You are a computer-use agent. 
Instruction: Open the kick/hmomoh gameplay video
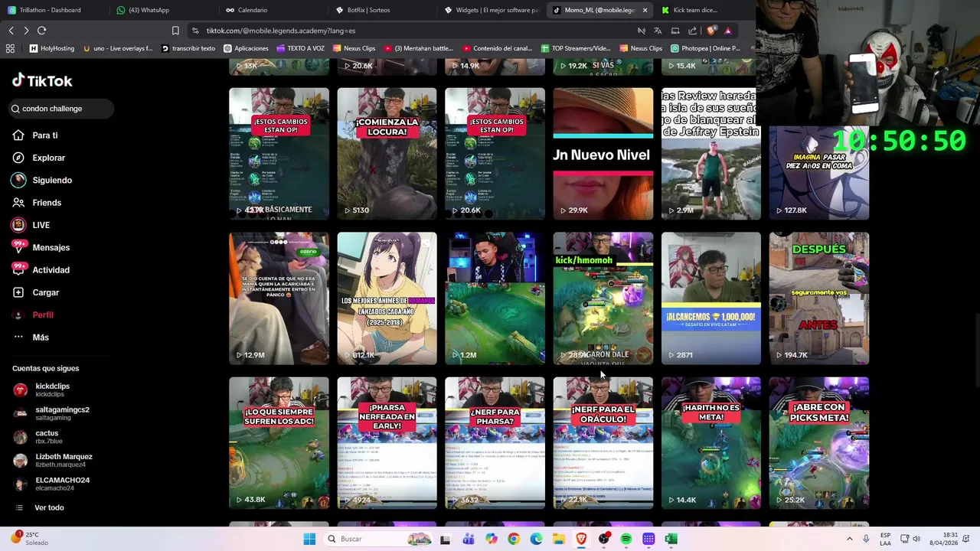603,298
